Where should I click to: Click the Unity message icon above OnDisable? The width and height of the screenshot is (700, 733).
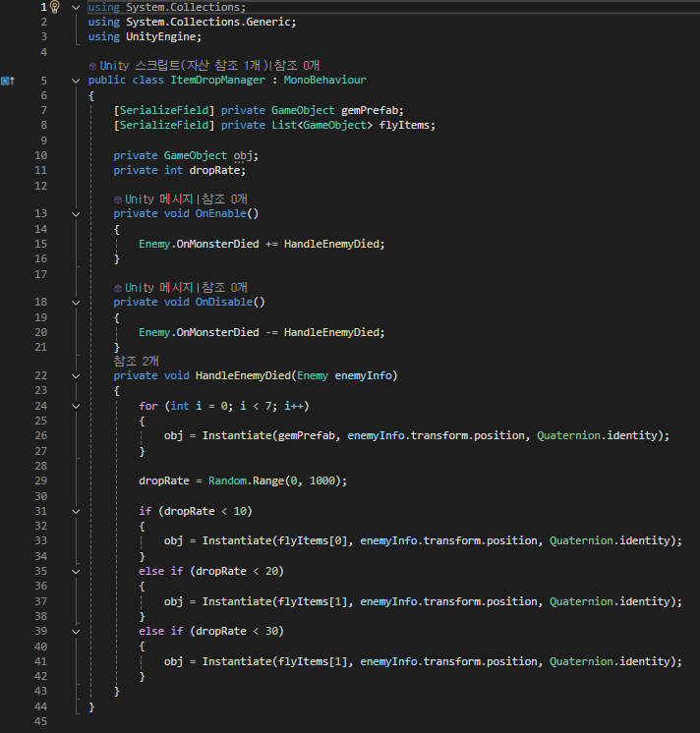(118, 289)
